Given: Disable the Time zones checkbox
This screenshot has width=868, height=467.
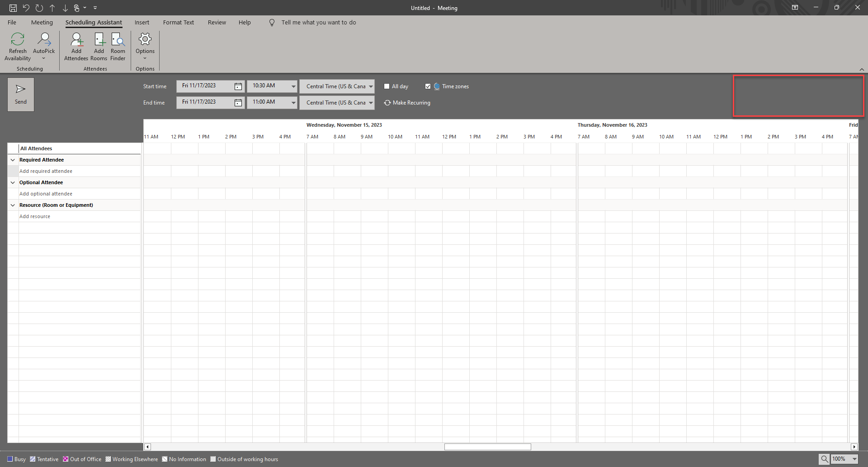Looking at the screenshot, I should pos(428,86).
